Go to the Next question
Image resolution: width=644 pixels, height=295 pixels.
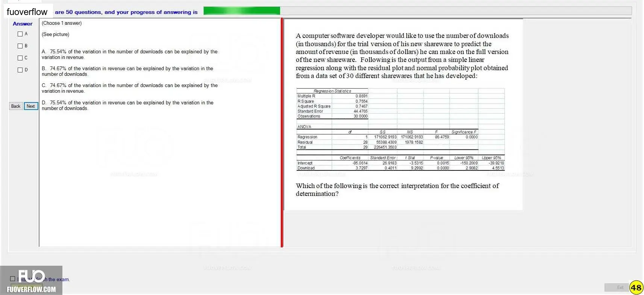pos(31,106)
